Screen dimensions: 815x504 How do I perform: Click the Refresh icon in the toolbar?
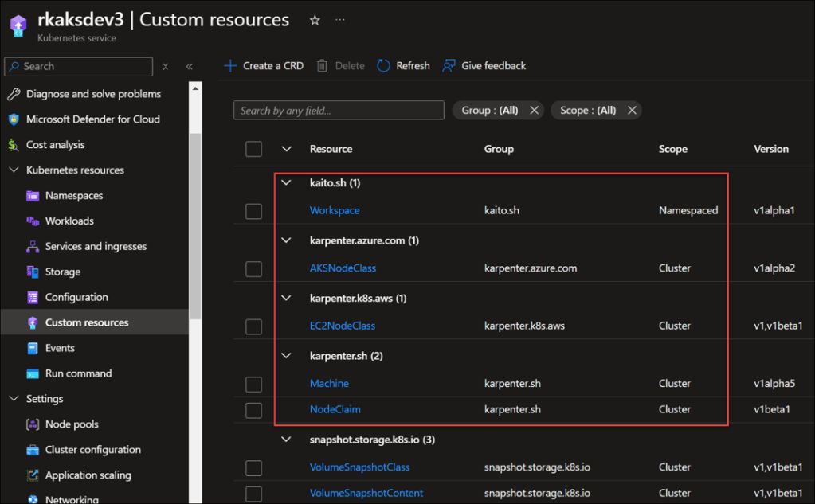383,66
